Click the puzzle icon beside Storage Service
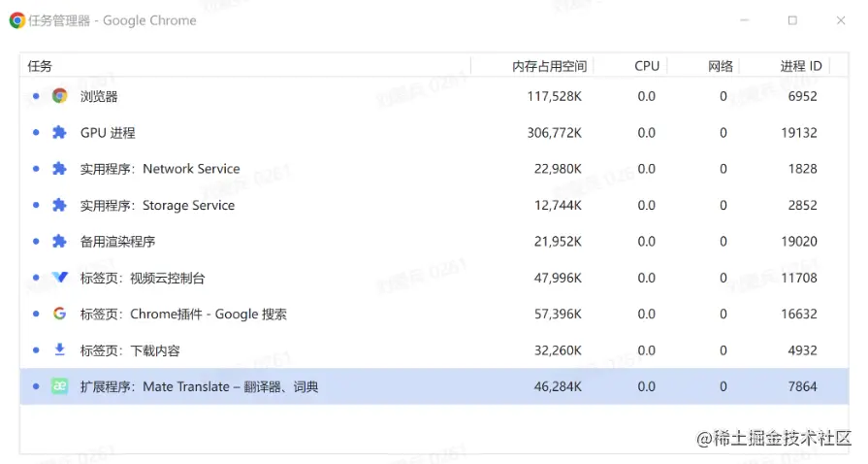Image resolution: width=868 pixels, height=464 pixels. [59, 205]
